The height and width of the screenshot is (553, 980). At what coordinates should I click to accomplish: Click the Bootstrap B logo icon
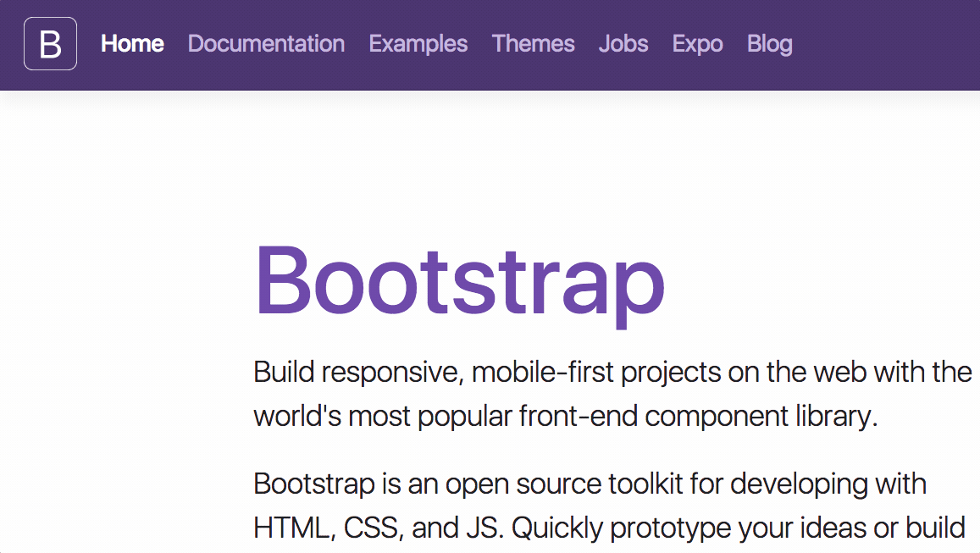tap(50, 44)
